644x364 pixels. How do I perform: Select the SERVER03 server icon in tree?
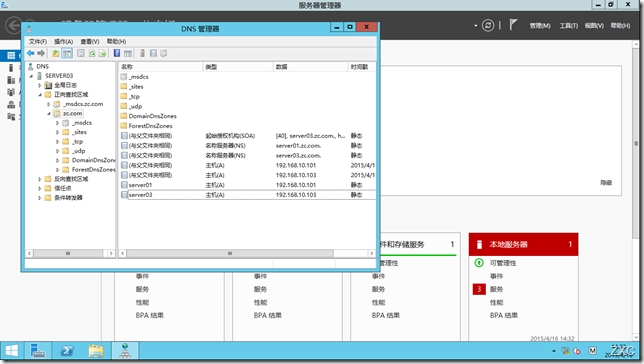39,76
